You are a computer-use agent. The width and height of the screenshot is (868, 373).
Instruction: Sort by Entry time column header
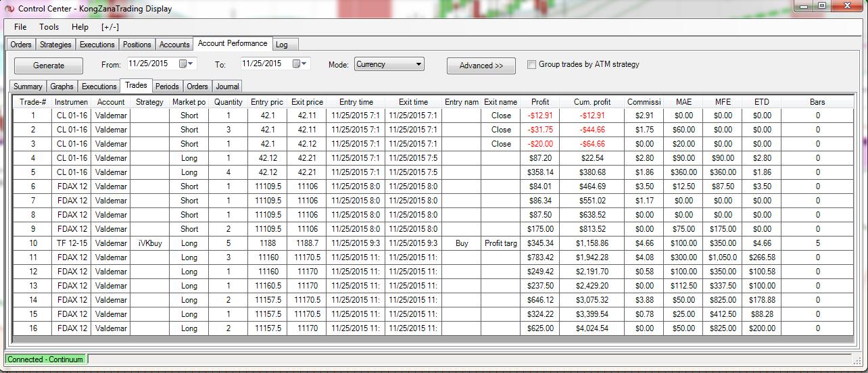(356, 102)
